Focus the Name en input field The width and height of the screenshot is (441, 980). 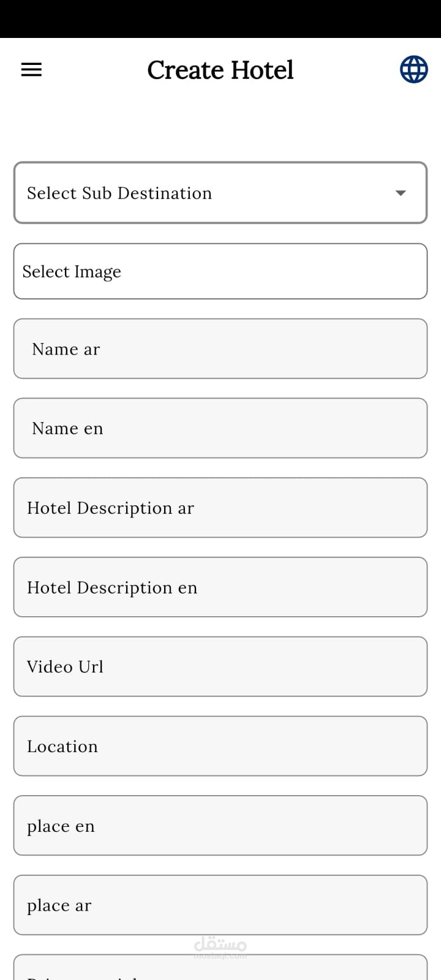point(221,428)
